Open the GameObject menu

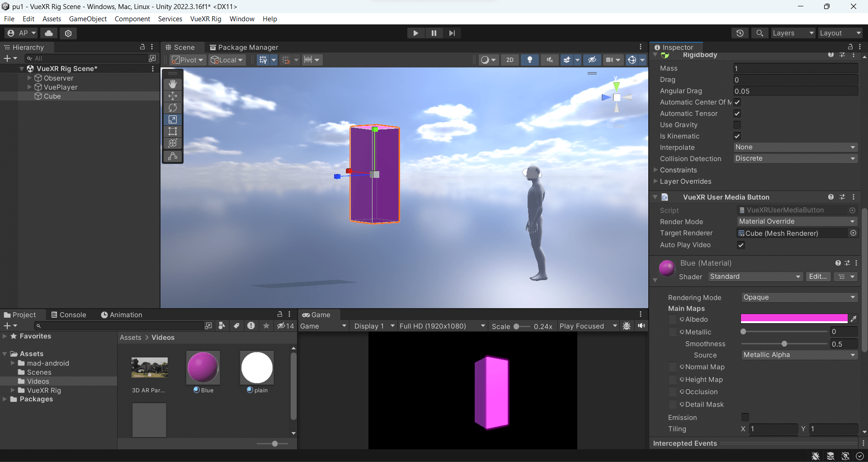click(88, 19)
